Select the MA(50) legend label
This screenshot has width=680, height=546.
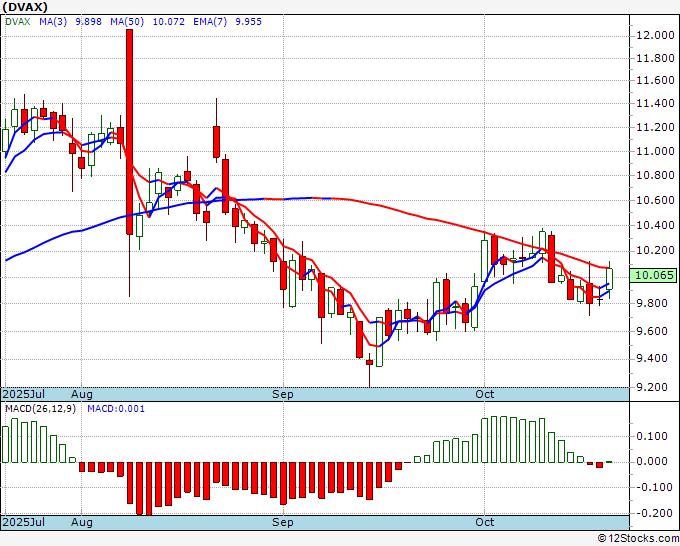[127, 22]
